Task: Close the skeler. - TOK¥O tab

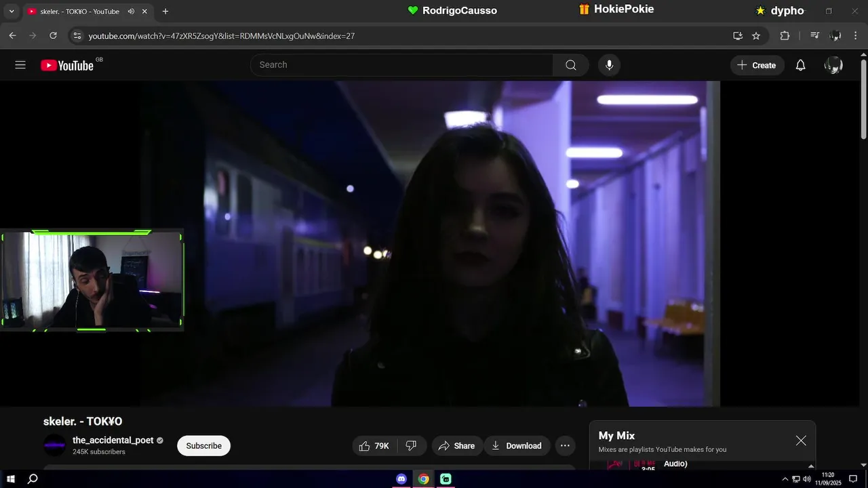Action: point(144,12)
